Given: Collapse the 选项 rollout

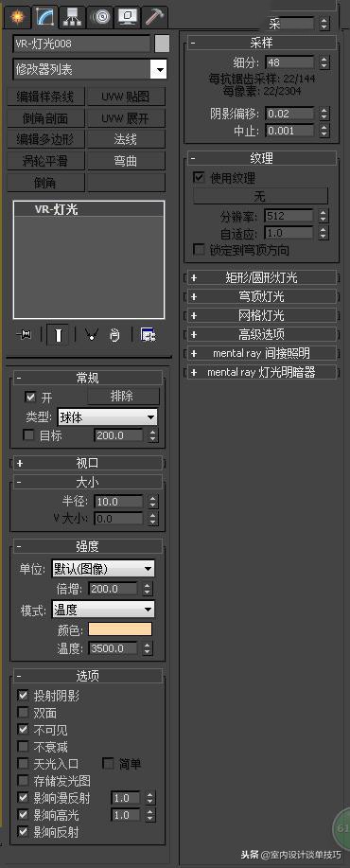Looking at the screenshot, I should click(87, 676).
